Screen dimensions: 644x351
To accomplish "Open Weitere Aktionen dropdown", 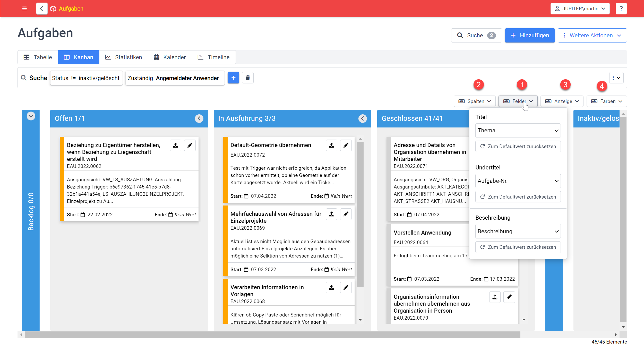I will coord(592,35).
